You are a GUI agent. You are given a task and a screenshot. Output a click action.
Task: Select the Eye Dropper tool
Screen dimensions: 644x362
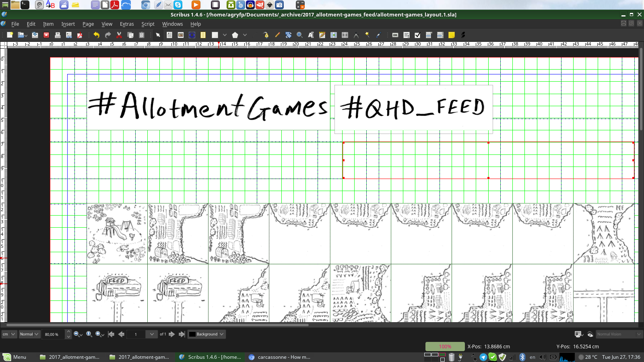tap(379, 35)
